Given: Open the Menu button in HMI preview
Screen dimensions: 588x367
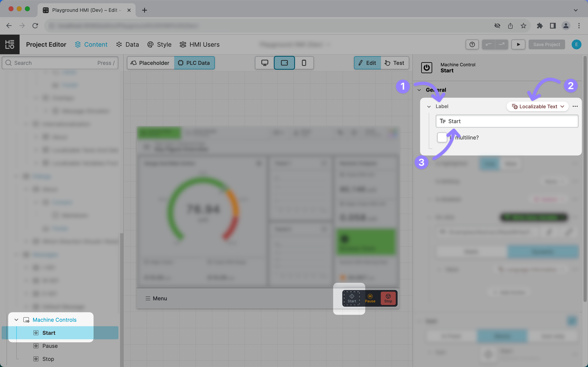Looking at the screenshot, I should [x=156, y=298].
